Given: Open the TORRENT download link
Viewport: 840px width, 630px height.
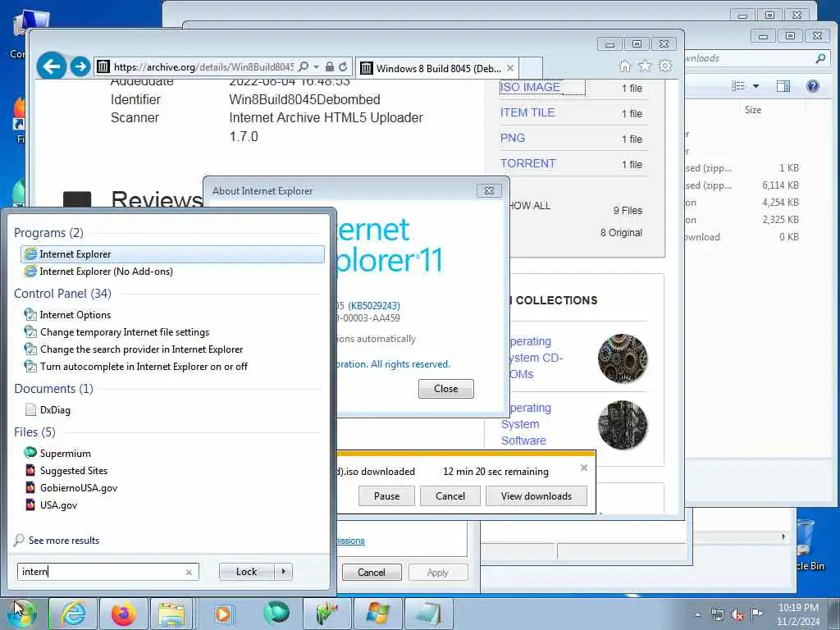Looking at the screenshot, I should 527,163.
